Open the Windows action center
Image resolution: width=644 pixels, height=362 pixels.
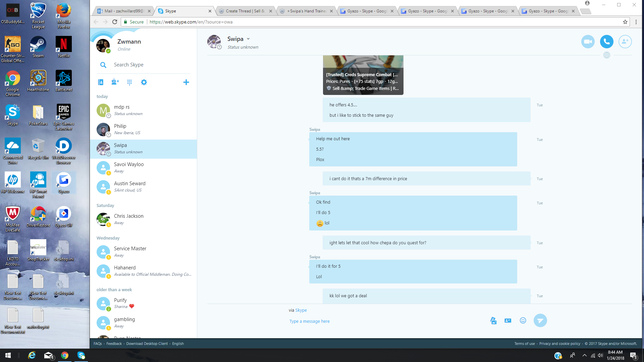(x=633, y=356)
